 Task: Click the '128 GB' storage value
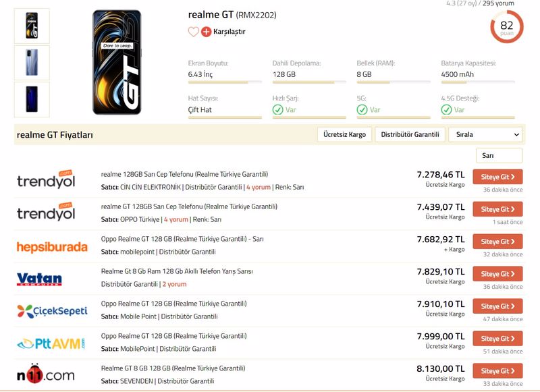tap(284, 74)
